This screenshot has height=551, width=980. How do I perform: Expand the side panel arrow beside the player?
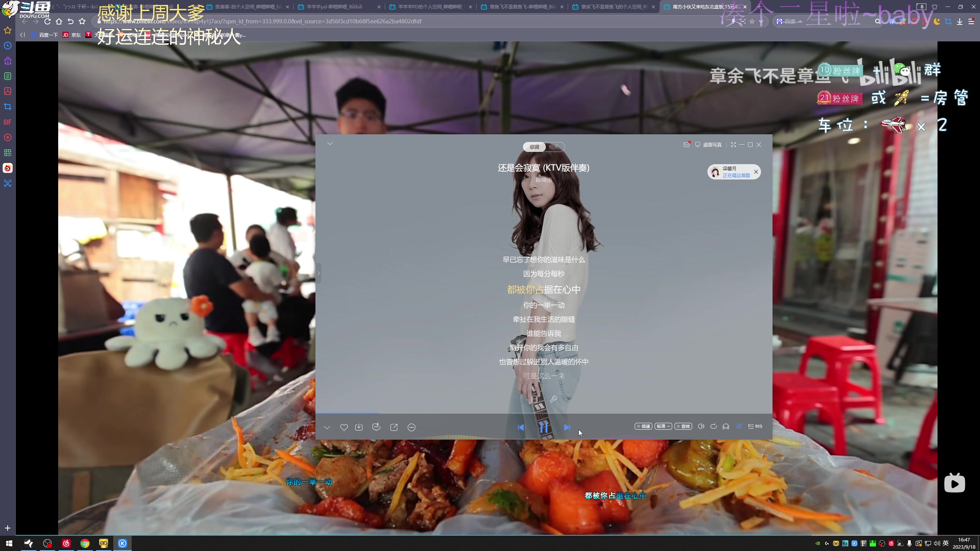click(x=318, y=273)
